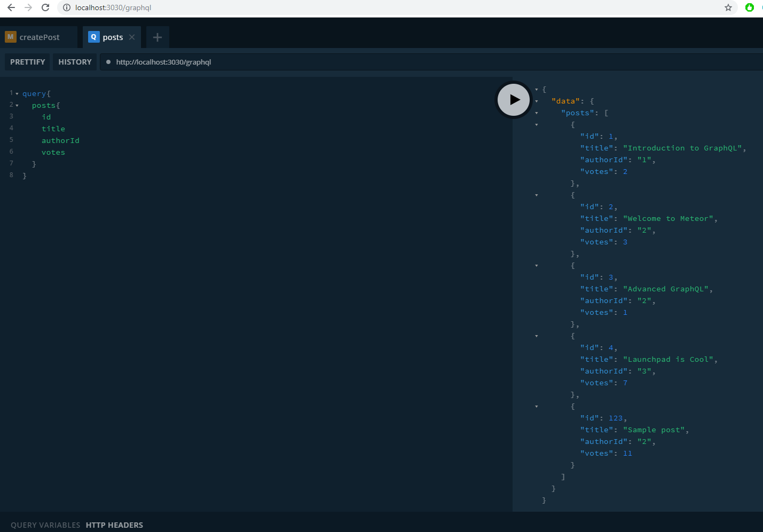Collapse the query block on line 1
Image resolution: width=763 pixels, height=532 pixels.
coord(17,94)
